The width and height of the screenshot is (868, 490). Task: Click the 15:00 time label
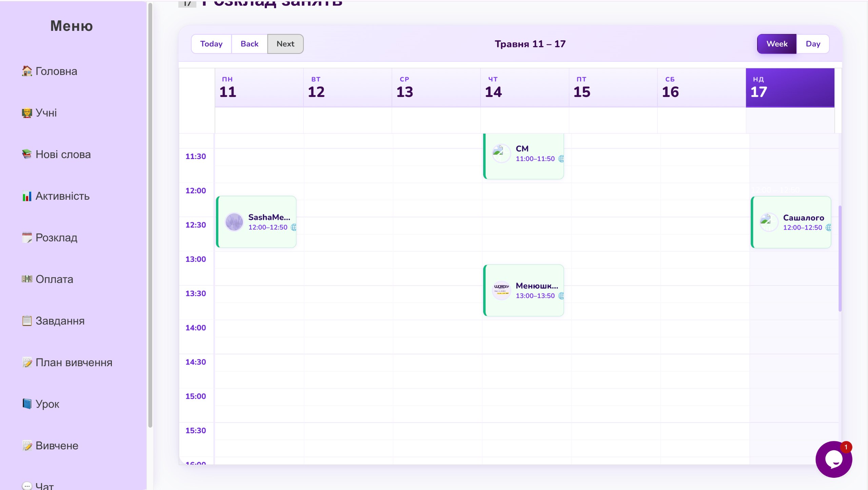coord(196,396)
